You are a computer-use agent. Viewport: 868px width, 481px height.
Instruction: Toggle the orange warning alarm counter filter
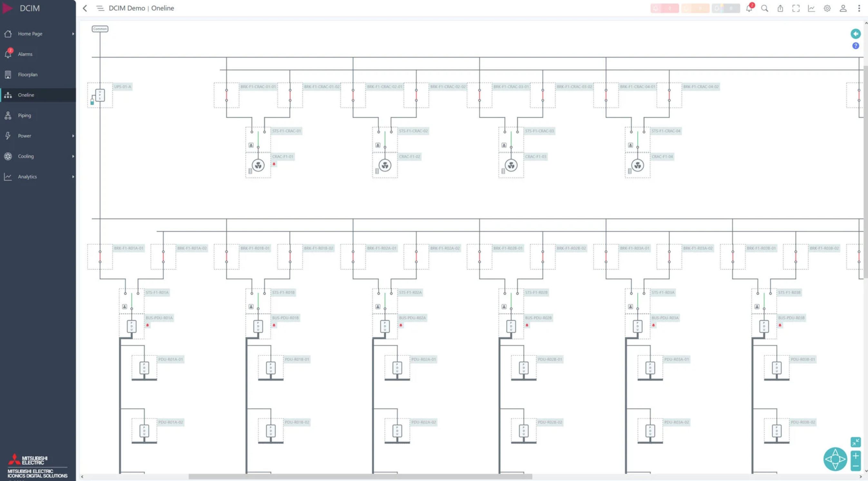[x=695, y=8]
